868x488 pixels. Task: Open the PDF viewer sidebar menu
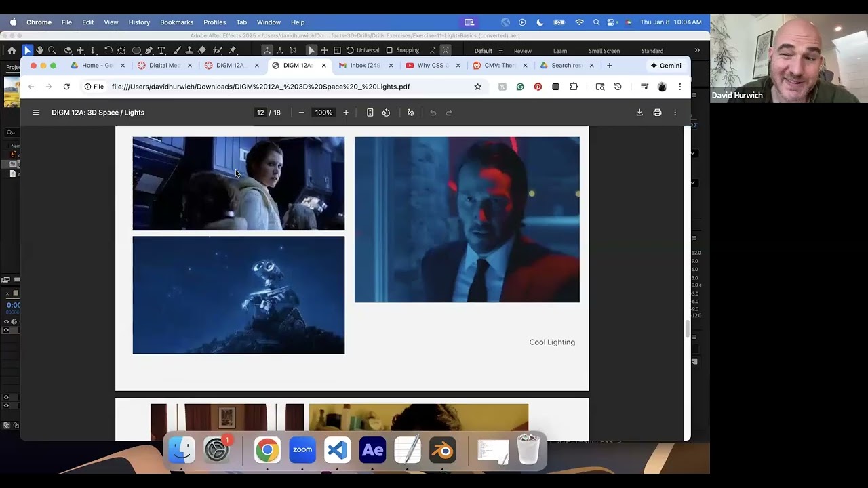click(x=36, y=113)
